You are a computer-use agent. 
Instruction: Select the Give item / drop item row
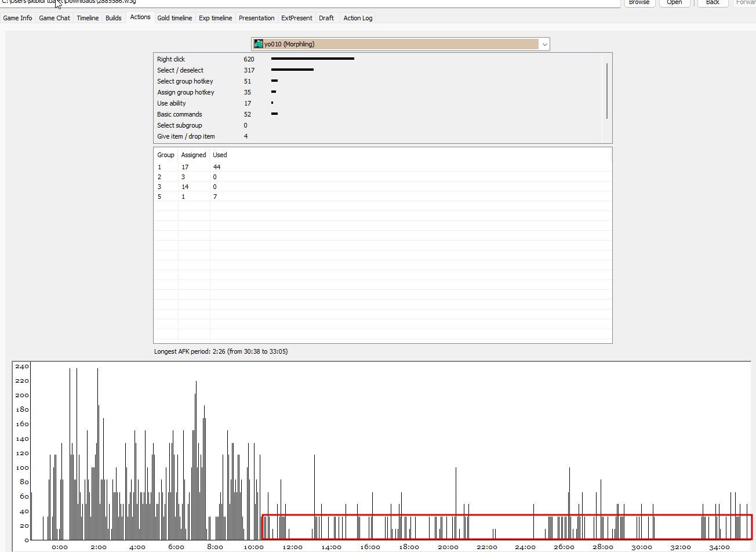point(378,136)
